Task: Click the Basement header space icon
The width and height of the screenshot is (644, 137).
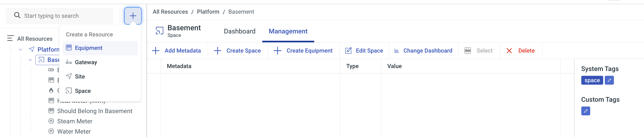Action: coord(159,31)
